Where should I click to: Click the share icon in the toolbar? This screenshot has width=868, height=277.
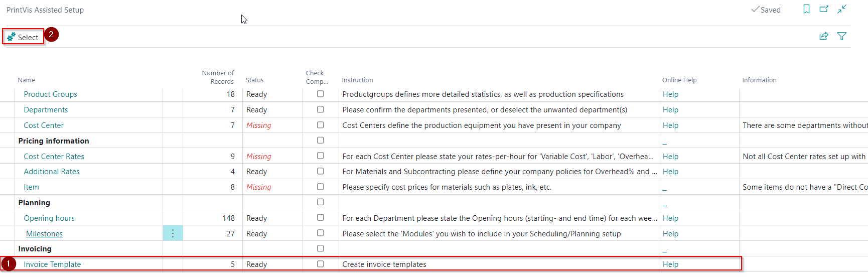824,36
